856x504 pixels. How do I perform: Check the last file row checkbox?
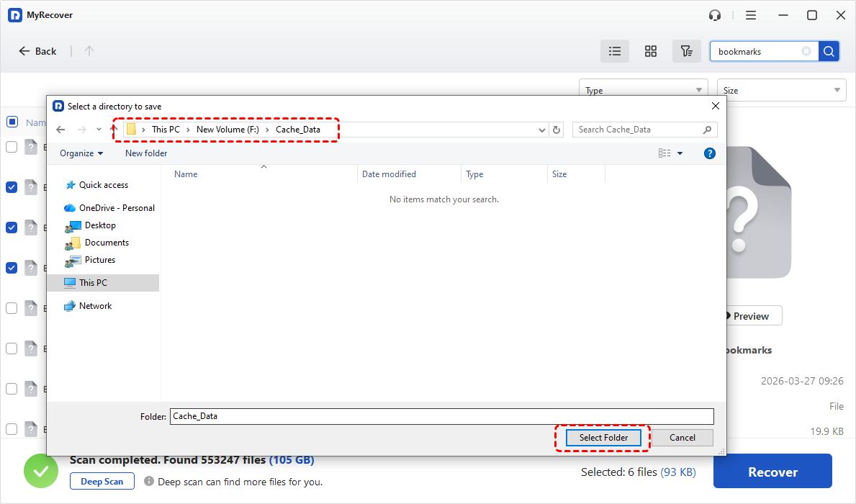(x=12, y=429)
